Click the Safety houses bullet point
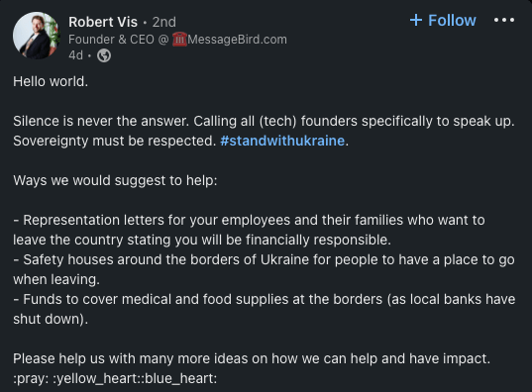 point(264,269)
